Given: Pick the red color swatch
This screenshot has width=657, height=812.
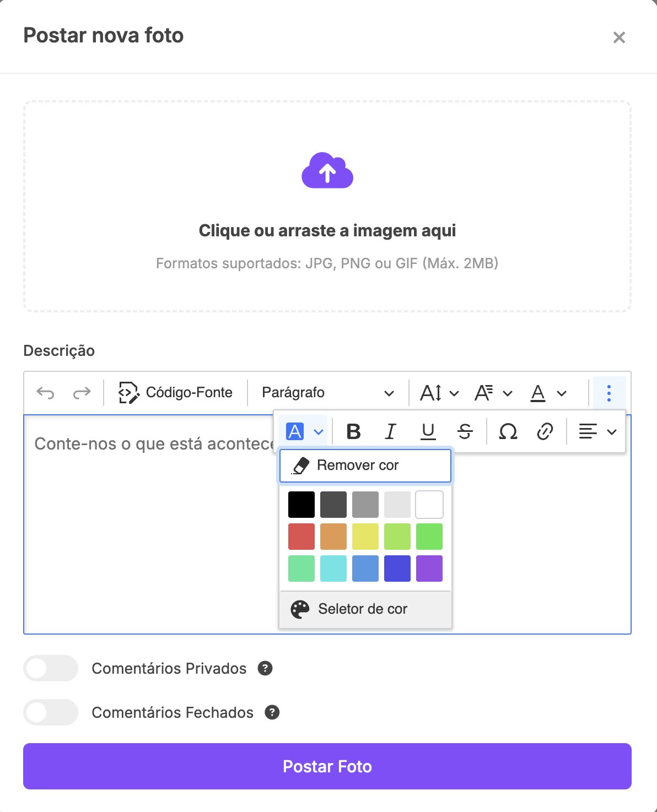Looking at the screenshot, I should pyautogui.click(x=301, y=537).
